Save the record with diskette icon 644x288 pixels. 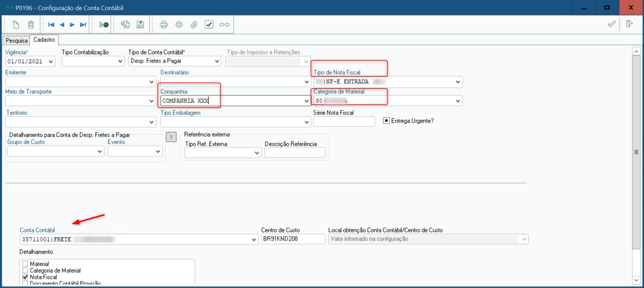coord(140,25)
